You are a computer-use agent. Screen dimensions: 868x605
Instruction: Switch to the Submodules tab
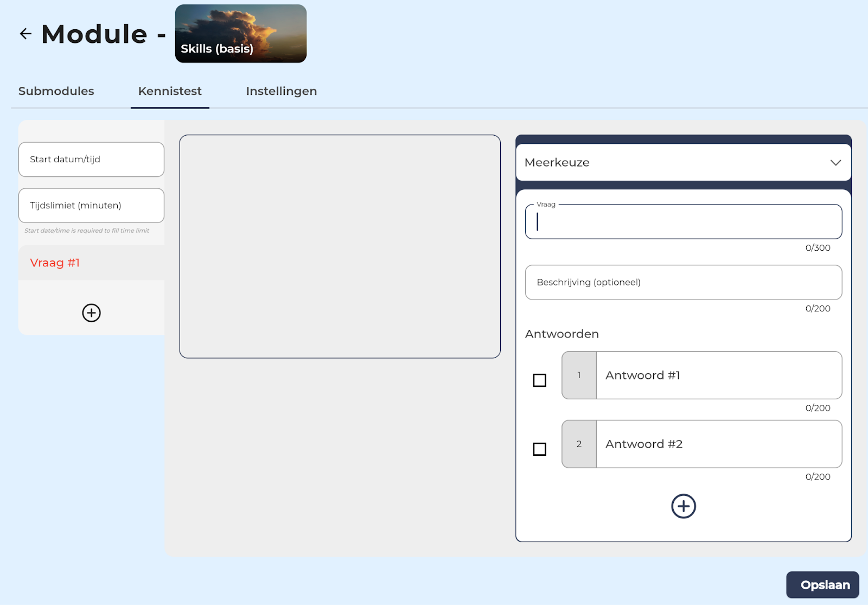point(56,91)
